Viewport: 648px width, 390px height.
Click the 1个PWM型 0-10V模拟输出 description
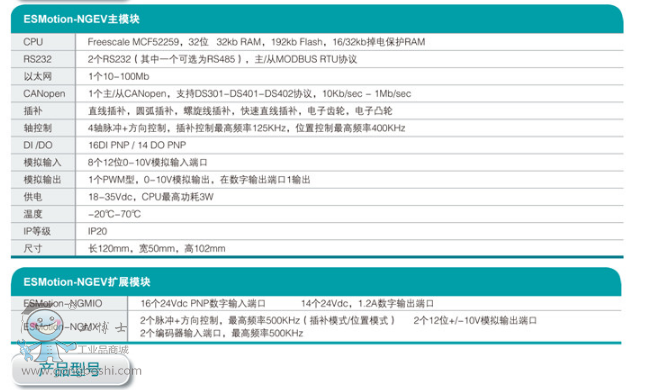pos(199,180)
